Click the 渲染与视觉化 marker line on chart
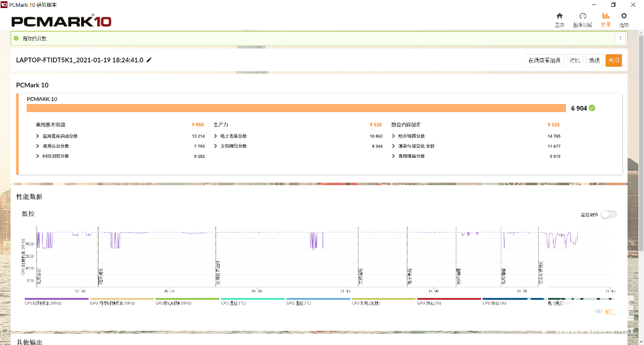This screenshot has height=345, width=644. pos(539,256)
